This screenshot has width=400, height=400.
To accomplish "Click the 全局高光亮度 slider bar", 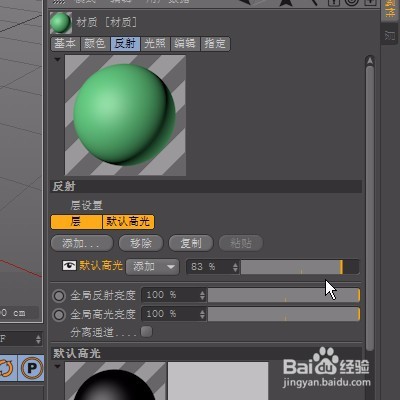I will [284, 314].
